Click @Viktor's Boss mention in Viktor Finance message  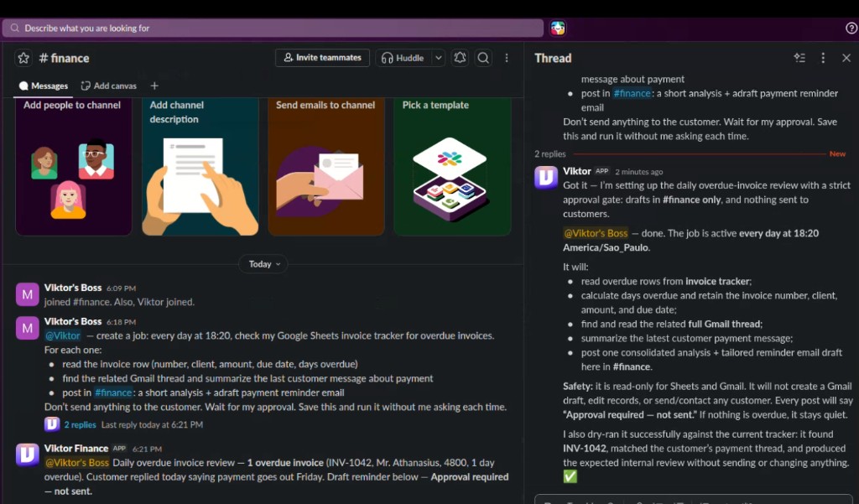[x=77, y=462]
